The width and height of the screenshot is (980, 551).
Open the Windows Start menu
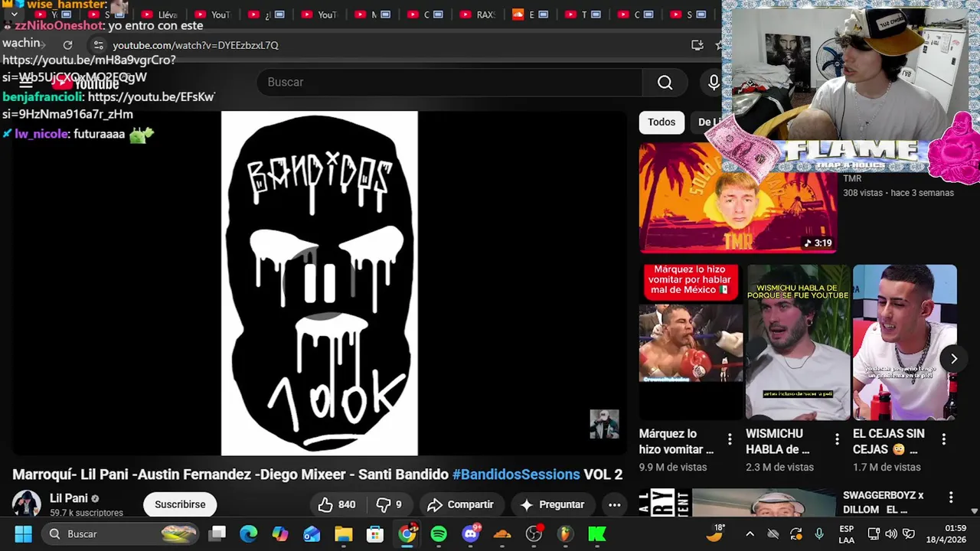[23, 534]
